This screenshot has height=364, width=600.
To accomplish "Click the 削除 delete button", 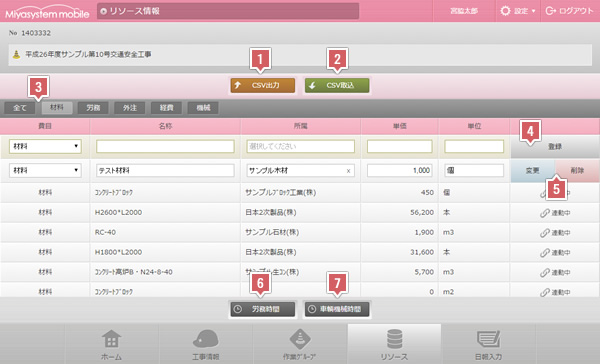I will [x=577, y=171].
